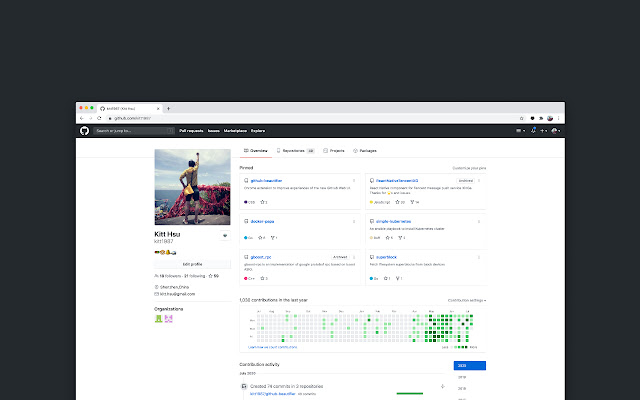
Task: Click the profile email address link
Action: click(178, 294)
